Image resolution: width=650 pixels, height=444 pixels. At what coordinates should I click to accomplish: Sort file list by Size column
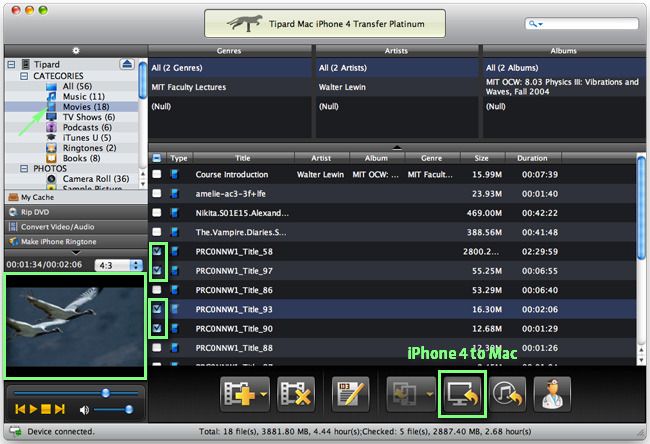click(482, 158)
